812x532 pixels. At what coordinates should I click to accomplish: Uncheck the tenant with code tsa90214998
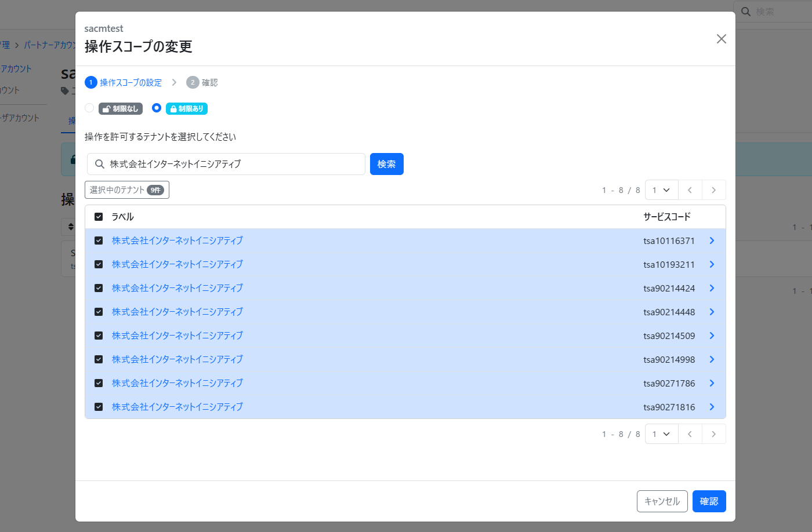(99, 359)
